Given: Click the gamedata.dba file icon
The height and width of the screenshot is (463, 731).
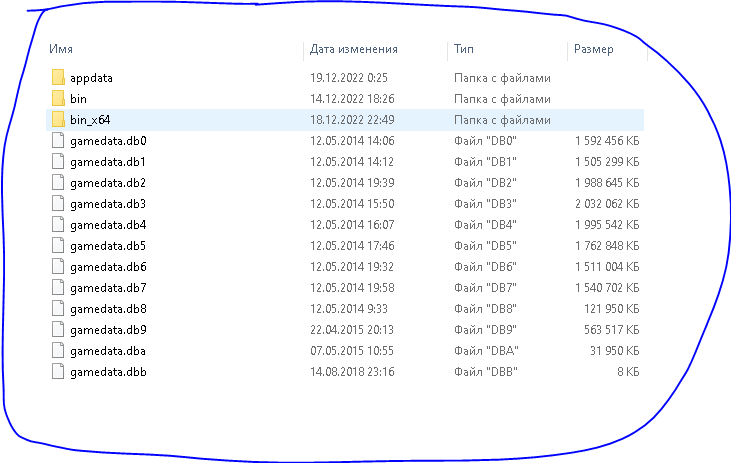Looking at the screenshot, I should (x=57, y=351).
